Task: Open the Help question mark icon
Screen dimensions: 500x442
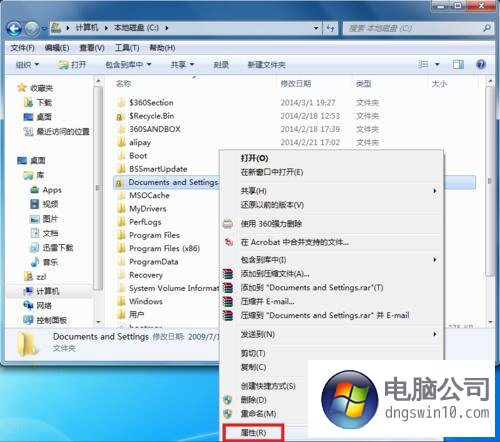Action: tap(481, 64)
